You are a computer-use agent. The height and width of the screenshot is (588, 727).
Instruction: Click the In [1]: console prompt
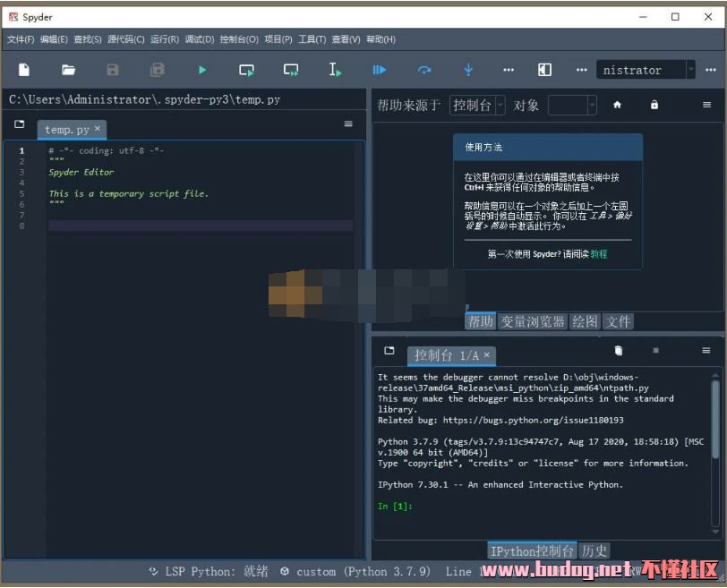[x=395, y=507]
